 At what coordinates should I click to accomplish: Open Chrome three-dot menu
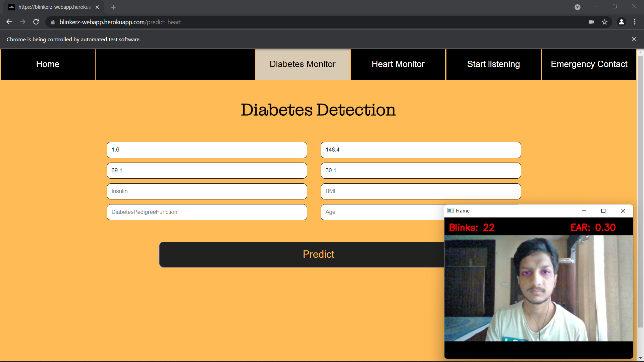coord(635,22)
